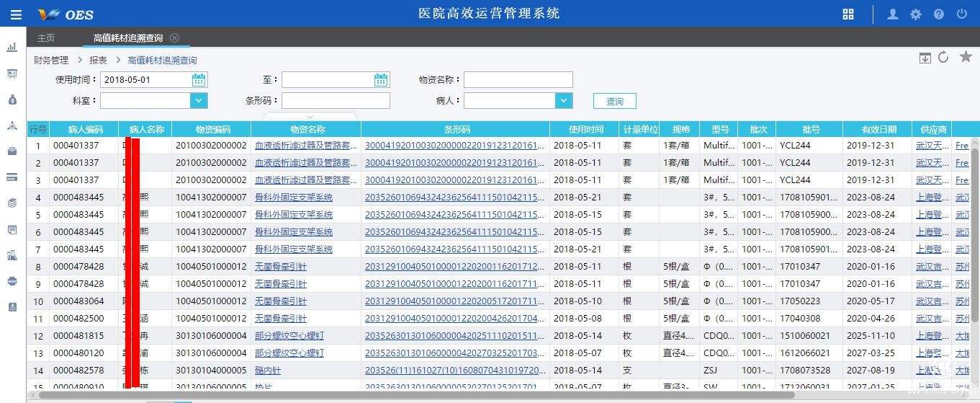Expand the 病人 dropdown
Screen dimensions: 980x403
point(564,101)
